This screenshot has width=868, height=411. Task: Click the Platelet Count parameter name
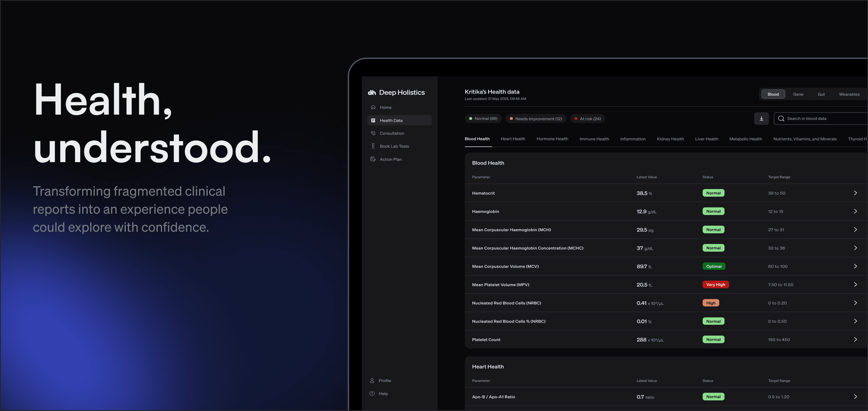click(486, 339)
